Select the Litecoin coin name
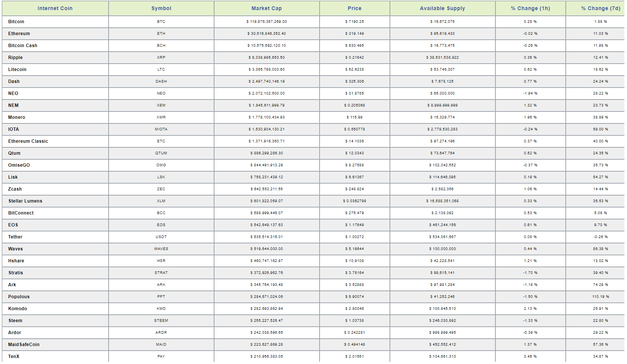 pyautogui.click(x=17, y=70)
